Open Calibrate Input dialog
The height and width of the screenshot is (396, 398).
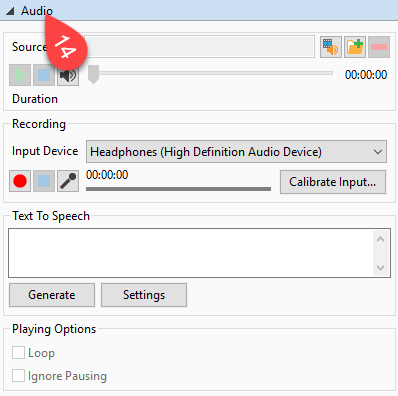coord(333,182)
